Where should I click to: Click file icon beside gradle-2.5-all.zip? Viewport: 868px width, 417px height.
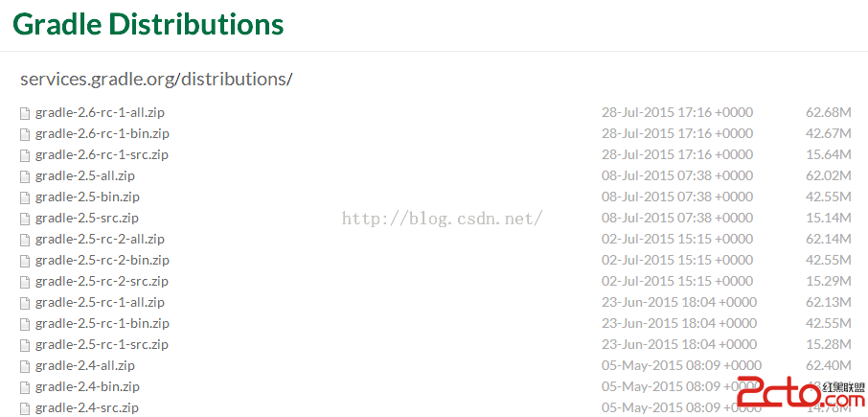25,175
